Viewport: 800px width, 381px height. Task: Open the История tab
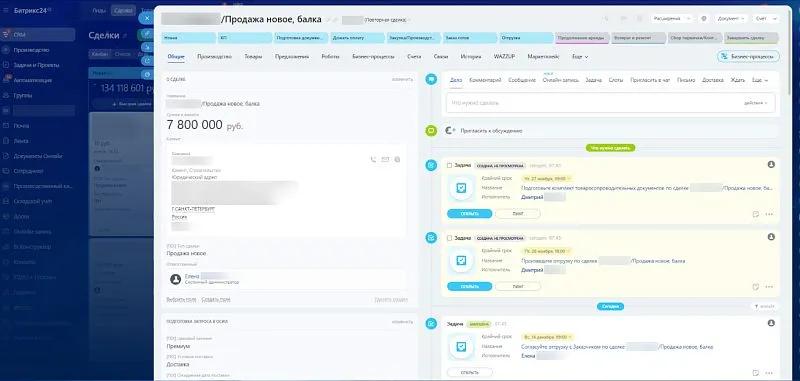click(x=470, y=57)
